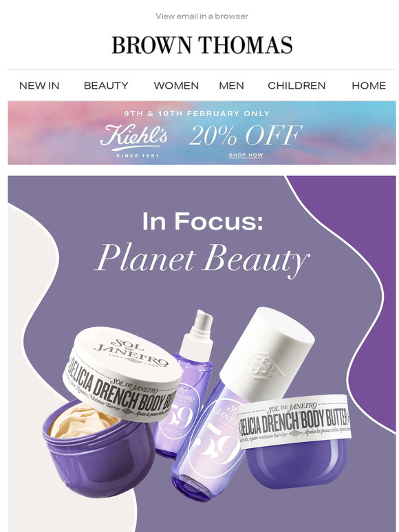Select the CHILDREN menu item
This screenshot has height=532, width=399.
pos(296,85)
